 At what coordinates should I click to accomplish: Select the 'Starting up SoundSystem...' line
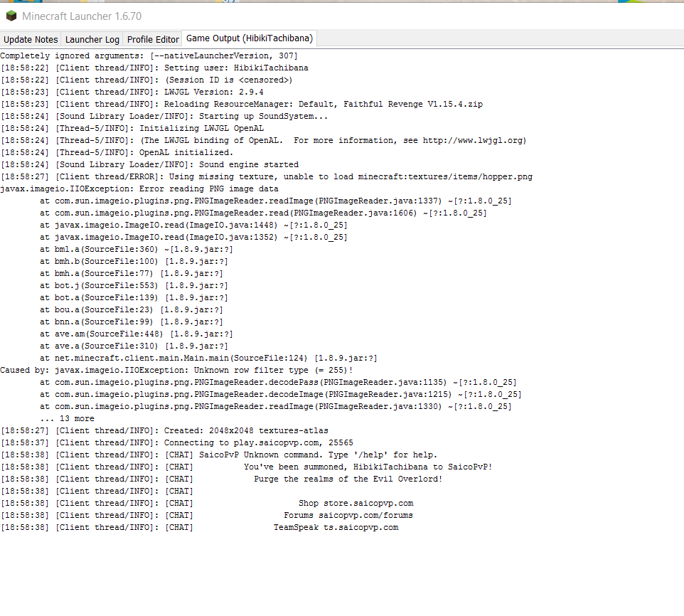coord(164,117)
